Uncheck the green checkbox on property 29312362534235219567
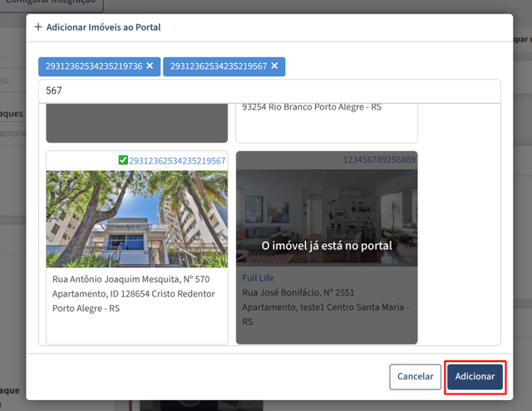Image resolution: width=532 pixels, height=411 pixels. (x=123, y=160)
